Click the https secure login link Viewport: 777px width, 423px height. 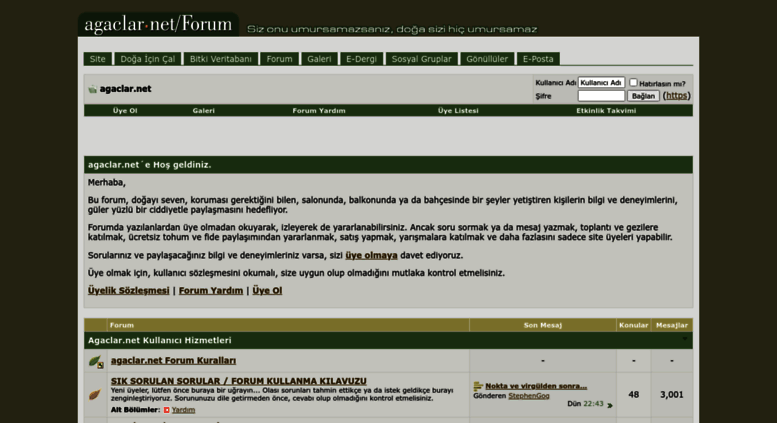676,96
